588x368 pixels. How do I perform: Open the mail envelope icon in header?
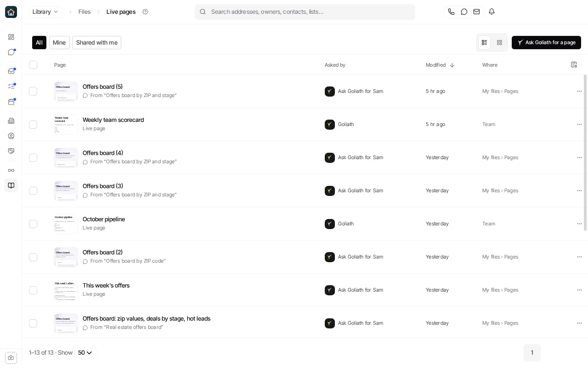(476, 12)
